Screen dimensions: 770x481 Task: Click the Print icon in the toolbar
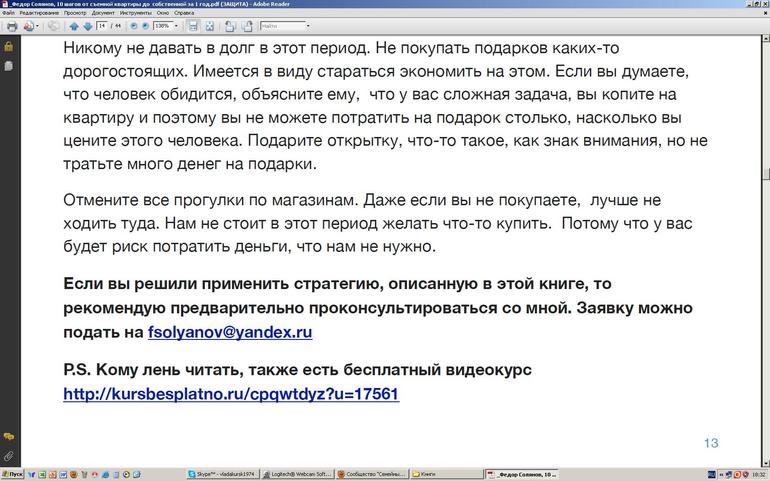pyautogui.click(x=11, y=26)
